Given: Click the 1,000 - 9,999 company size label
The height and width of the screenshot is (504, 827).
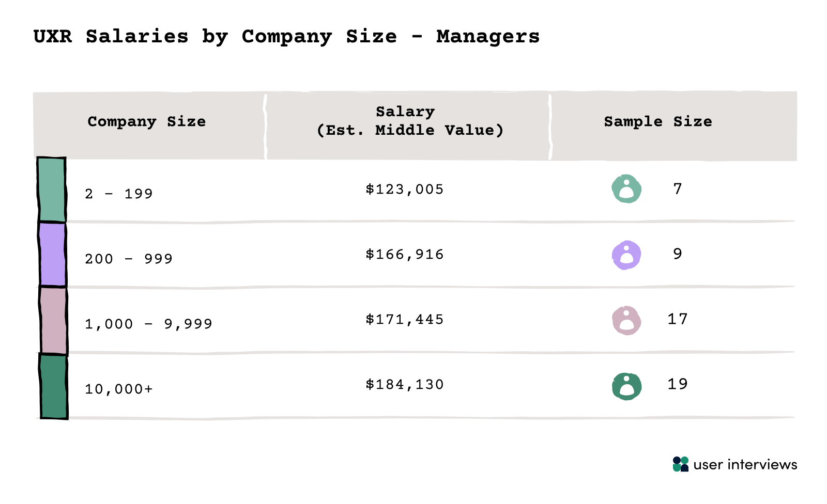Looking at the screenshot, I should coord(148,324).
